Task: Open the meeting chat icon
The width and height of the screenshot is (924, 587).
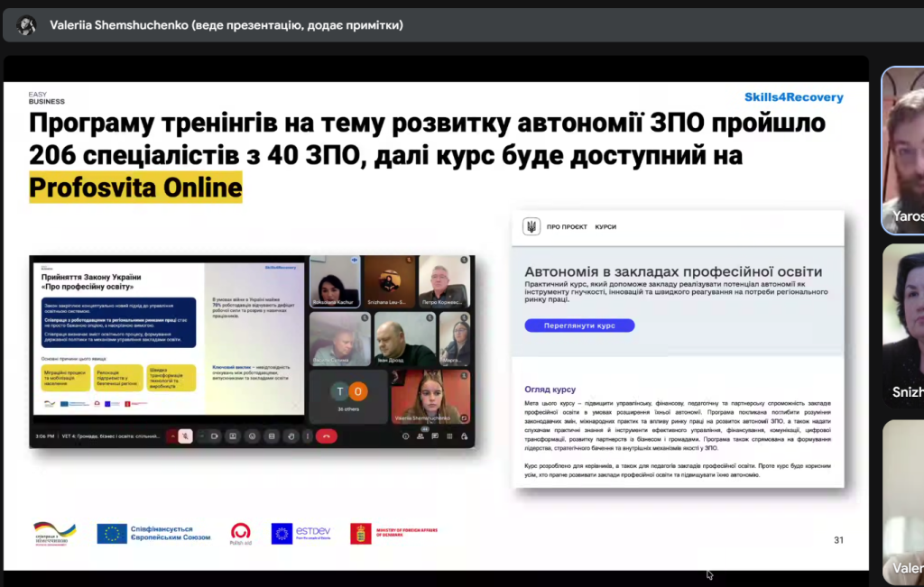Action: pos(435,436)
